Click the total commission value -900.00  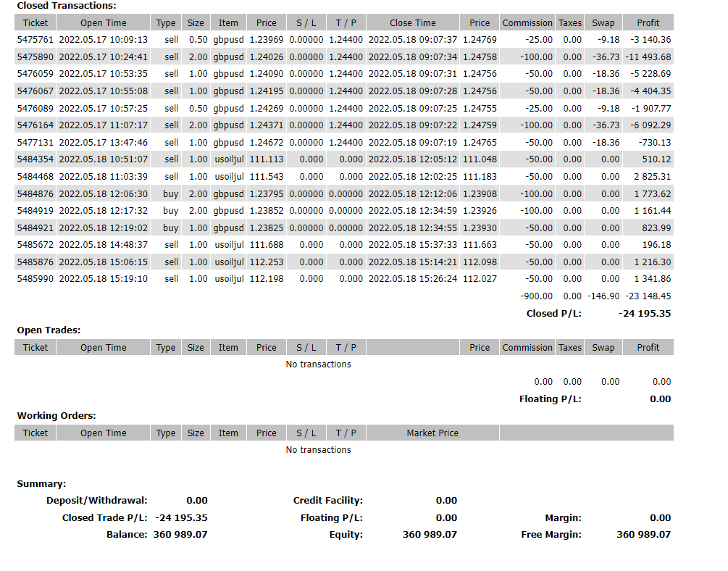(536, 296)
